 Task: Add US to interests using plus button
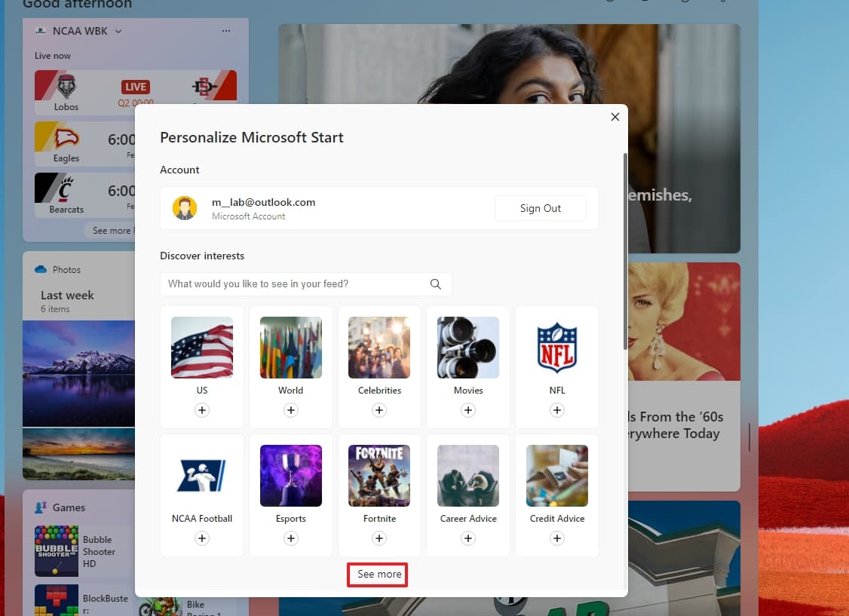[x=201, y=410]
